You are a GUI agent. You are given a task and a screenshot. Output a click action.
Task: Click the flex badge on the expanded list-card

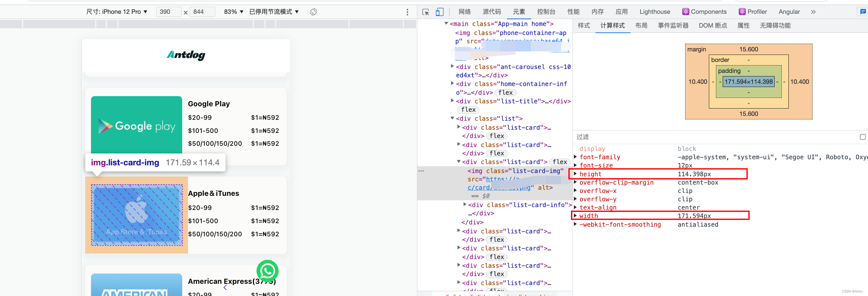pyautogui.click(x=560, y=162)
